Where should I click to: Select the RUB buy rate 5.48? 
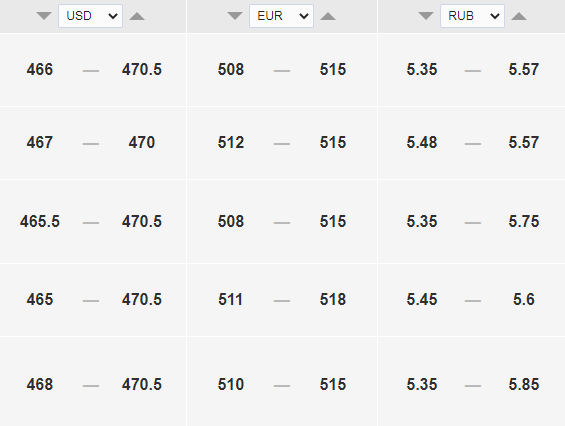422,142
